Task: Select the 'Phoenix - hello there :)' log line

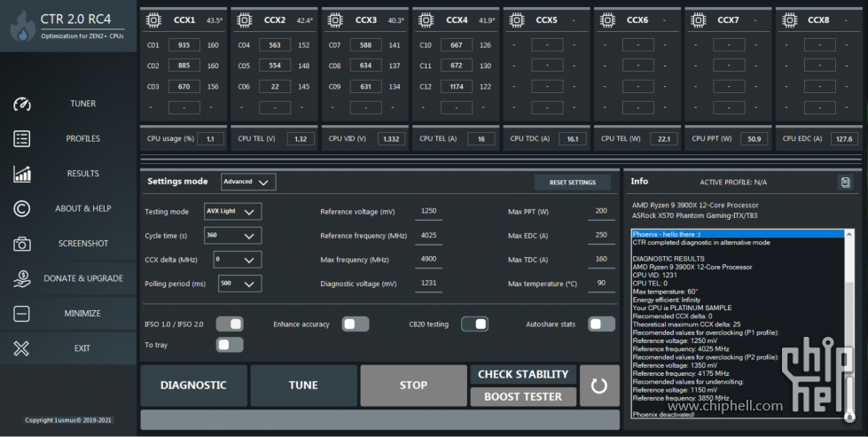Action: click(739, 234)
